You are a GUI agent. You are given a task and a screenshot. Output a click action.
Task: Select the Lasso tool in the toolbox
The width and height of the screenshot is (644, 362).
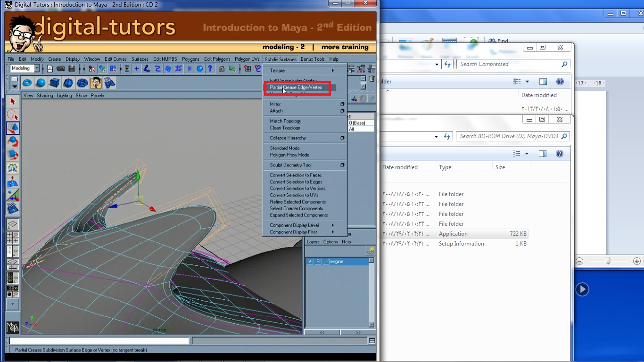tap(13, 115)
